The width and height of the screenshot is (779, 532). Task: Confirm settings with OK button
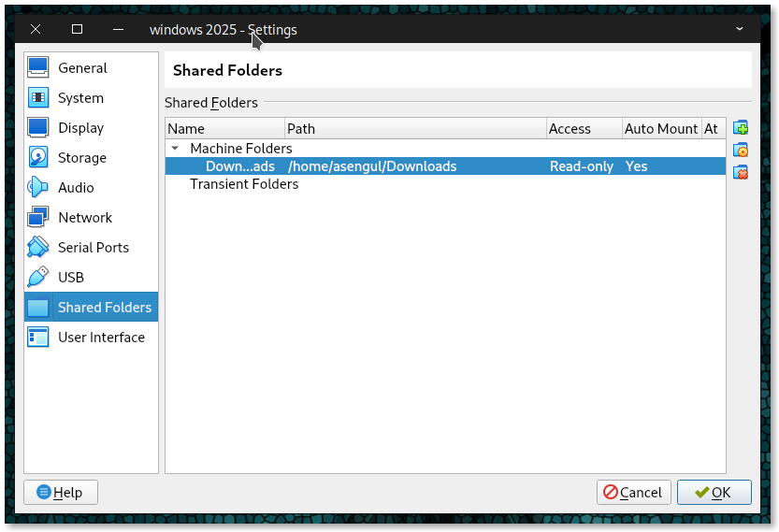point(714,492)
